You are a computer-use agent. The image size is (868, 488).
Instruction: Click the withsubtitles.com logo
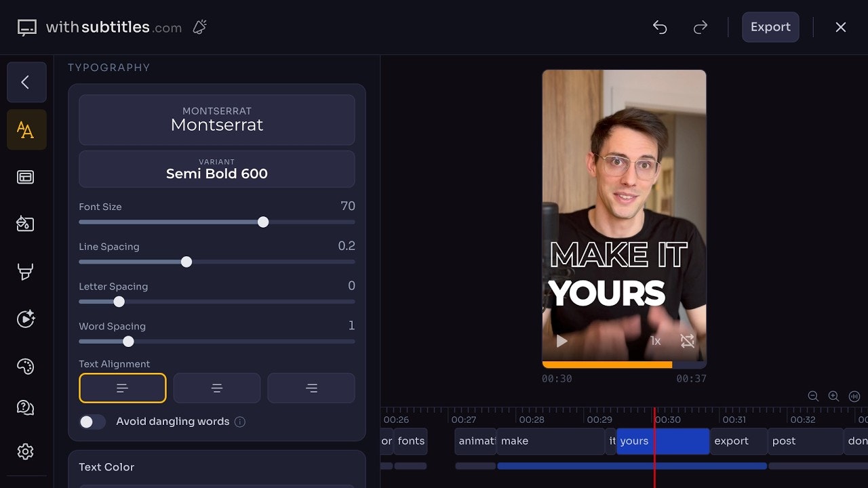tap(100, 27)
